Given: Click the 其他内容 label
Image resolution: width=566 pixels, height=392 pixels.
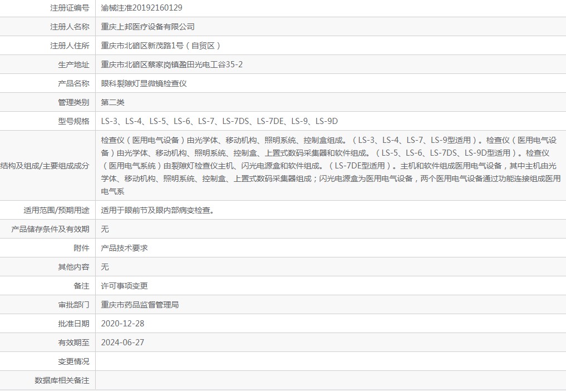Looking at the screenshot, I should pyautogui.click(x=73, y=267).
